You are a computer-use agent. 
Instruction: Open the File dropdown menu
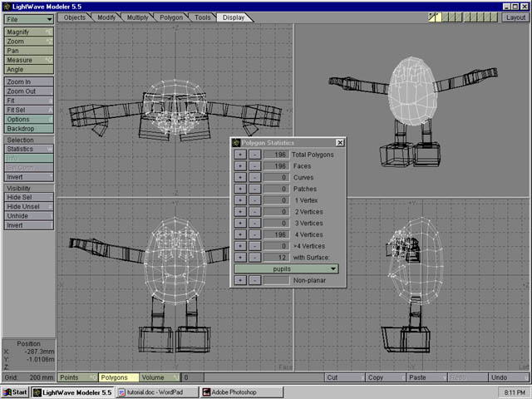28,19
